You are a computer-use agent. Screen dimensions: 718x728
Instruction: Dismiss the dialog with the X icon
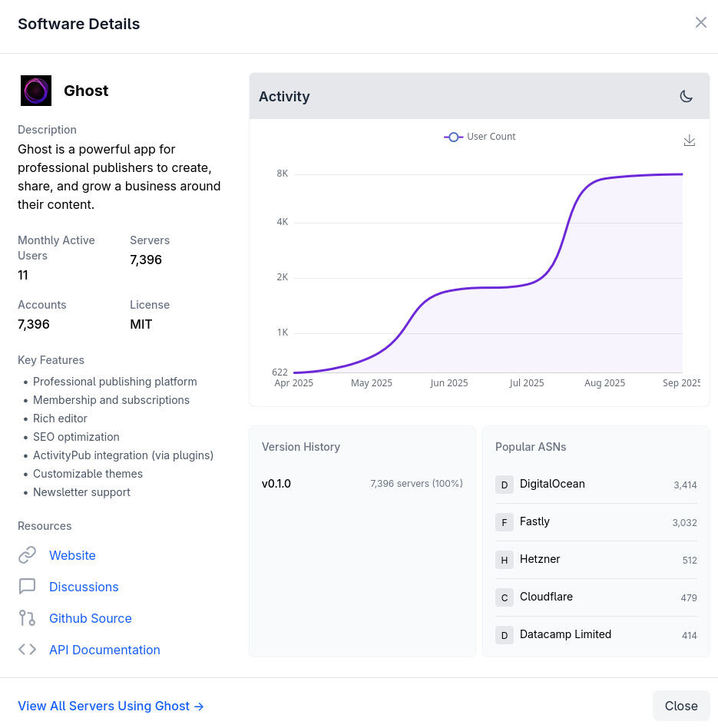pyautogui.click(x=700, y=23)
